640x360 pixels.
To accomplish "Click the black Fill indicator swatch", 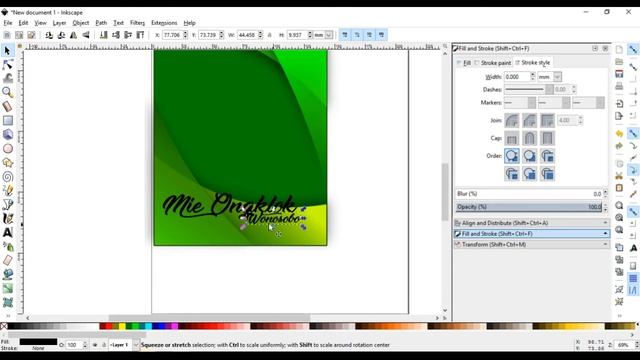I will (x=38, y=342).
